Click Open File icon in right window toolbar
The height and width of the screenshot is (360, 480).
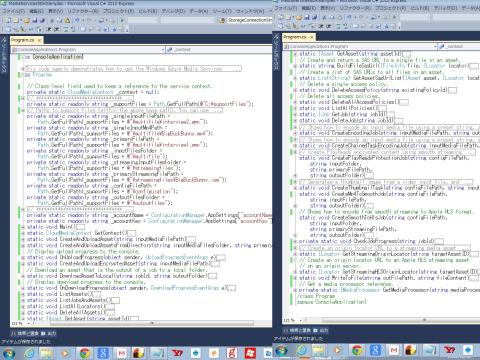click(x=299, y=17)
